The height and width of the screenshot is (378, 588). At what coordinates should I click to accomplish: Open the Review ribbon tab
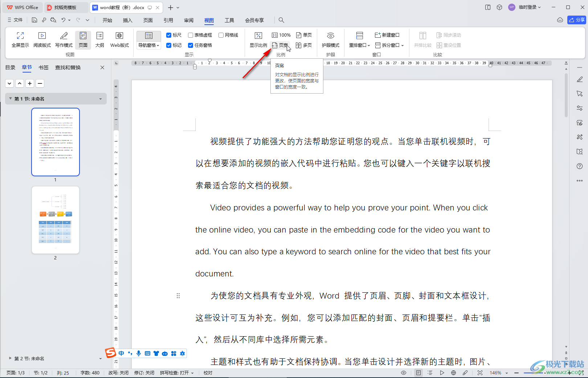[x=189, y=20]
